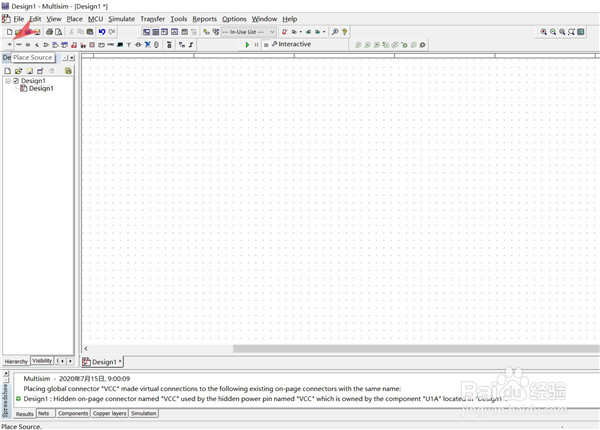This screenshot has height=430, width=600.
Task: Click the Undo arrow icon
Action: point(102,32)
